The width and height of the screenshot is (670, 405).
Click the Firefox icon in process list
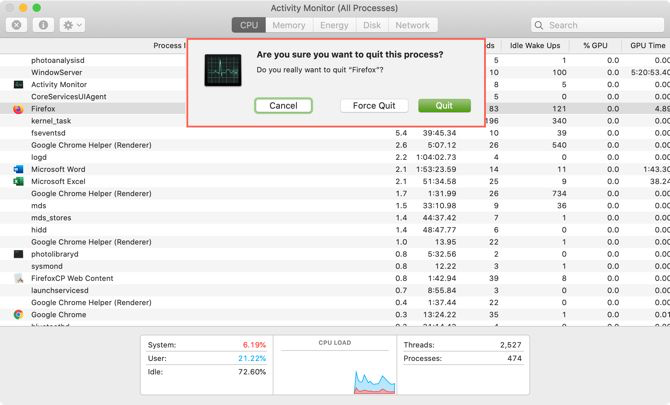pyautogui.click(x=18, y=109)
